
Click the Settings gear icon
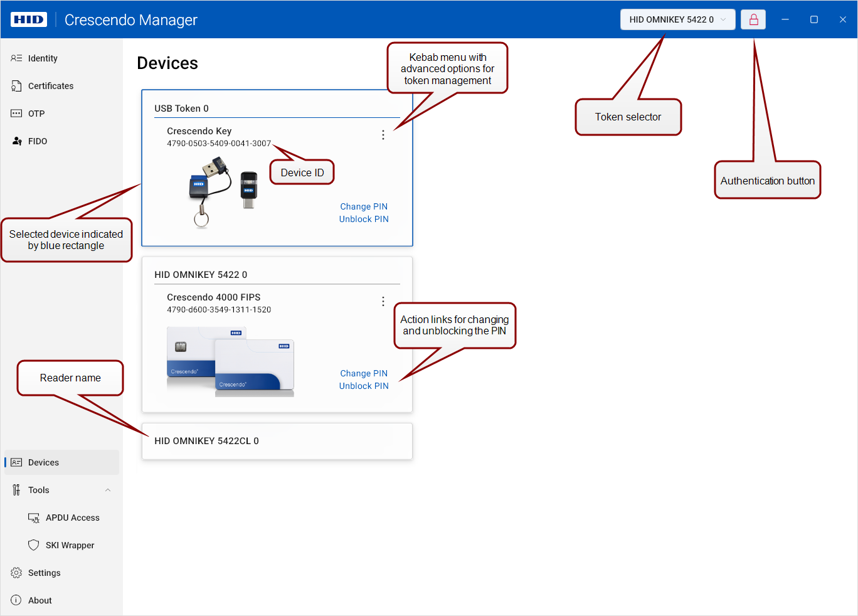click(16, 573)
